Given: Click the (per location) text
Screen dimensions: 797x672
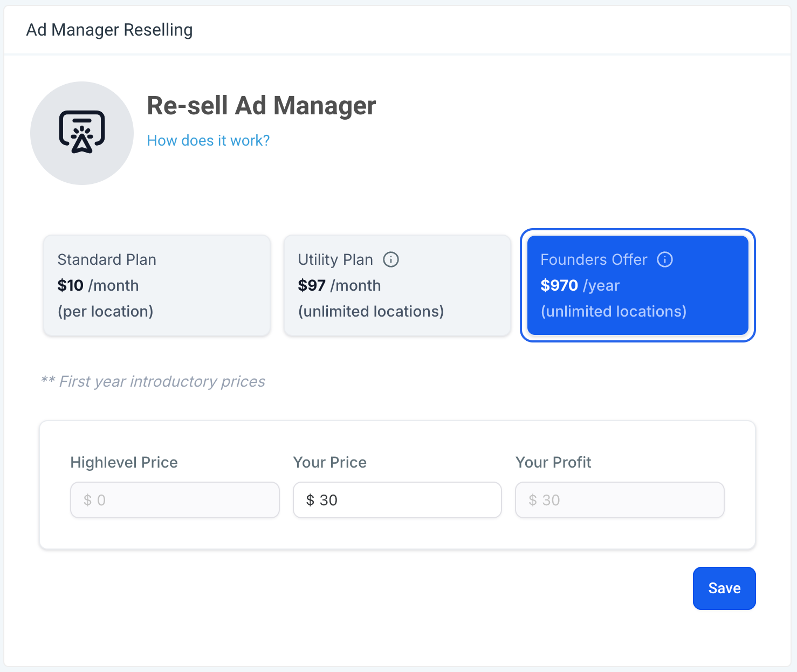Looking at the screenshot, I should [x=106, y=311].
